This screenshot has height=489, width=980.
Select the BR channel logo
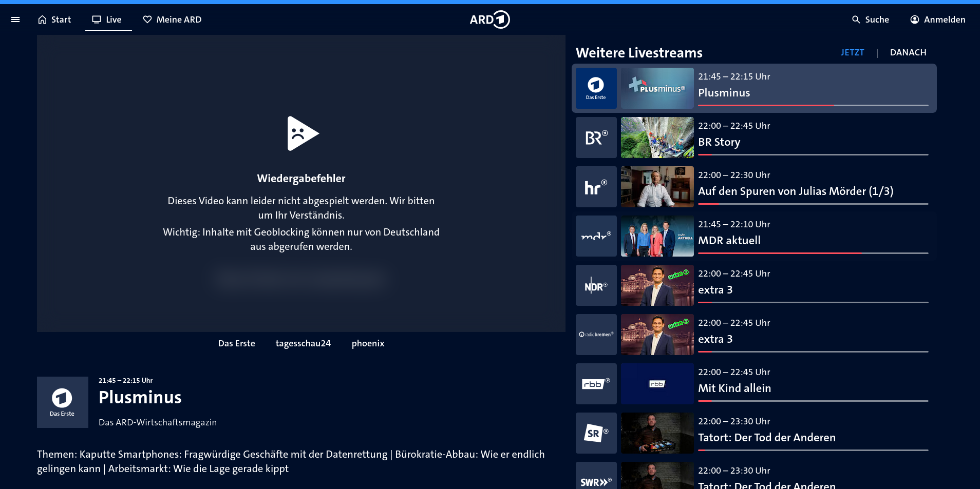(596, 138)
